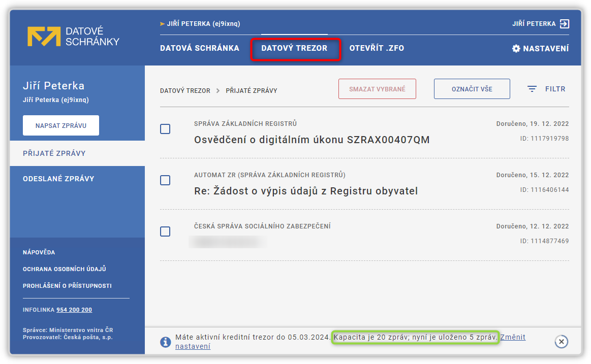Click the filter lines icon
The width and height of the screenshot is (591, 364).
[532, 89]
